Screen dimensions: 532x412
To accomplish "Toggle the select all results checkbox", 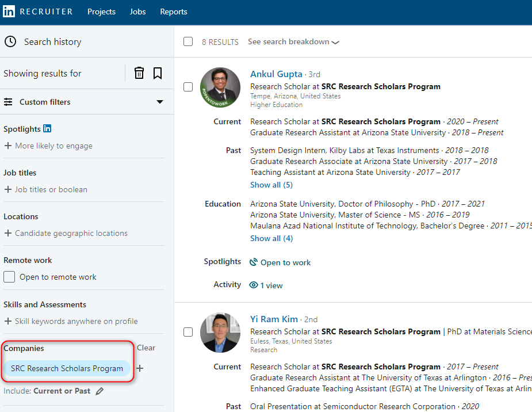I will click(188, 41).
